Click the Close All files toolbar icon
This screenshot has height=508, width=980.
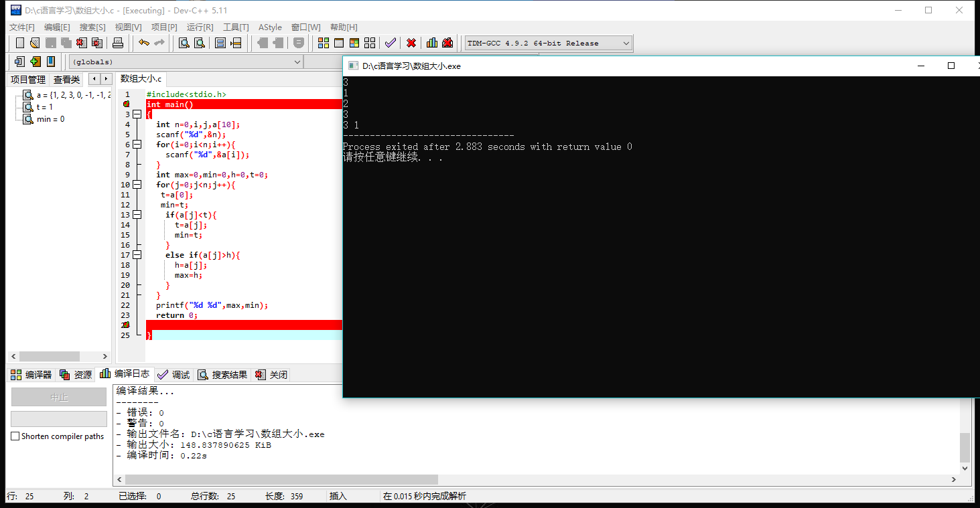(98, 43)
